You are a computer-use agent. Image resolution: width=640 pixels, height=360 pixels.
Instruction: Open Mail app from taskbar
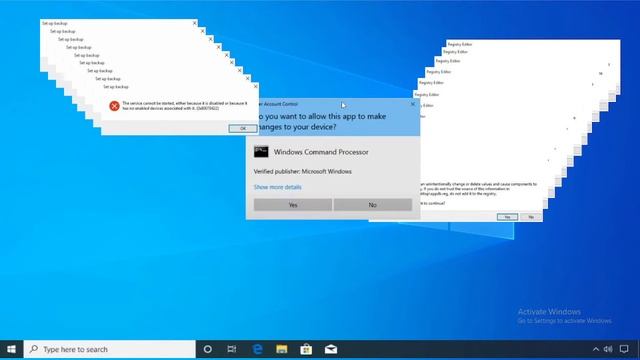pos(331,349)
